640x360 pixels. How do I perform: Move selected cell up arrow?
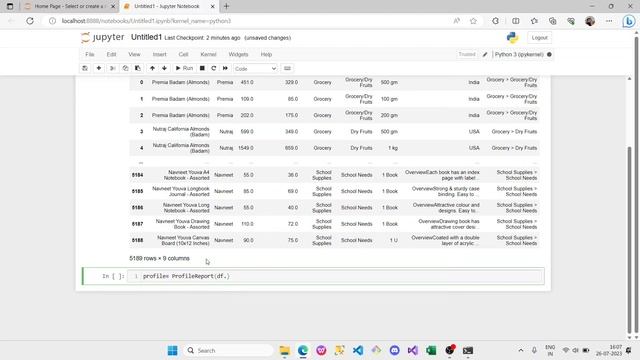pos(152,69)
